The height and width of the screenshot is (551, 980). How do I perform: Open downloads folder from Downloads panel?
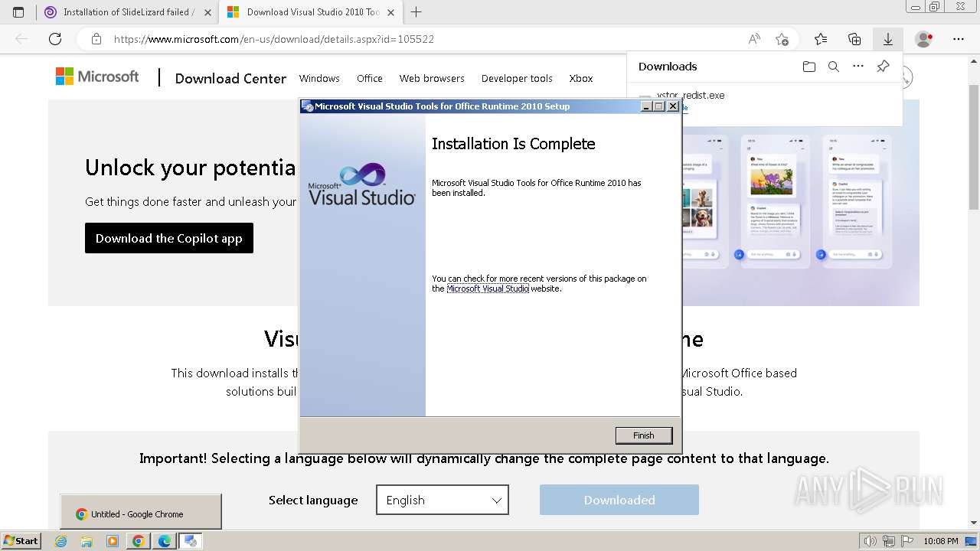[809, 67]
